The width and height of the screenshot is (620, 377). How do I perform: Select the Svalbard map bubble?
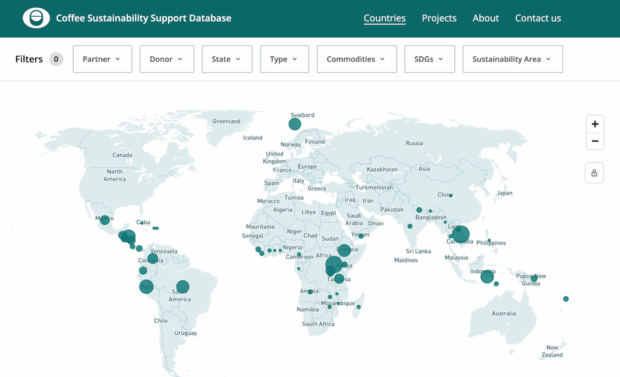(295, 124)
